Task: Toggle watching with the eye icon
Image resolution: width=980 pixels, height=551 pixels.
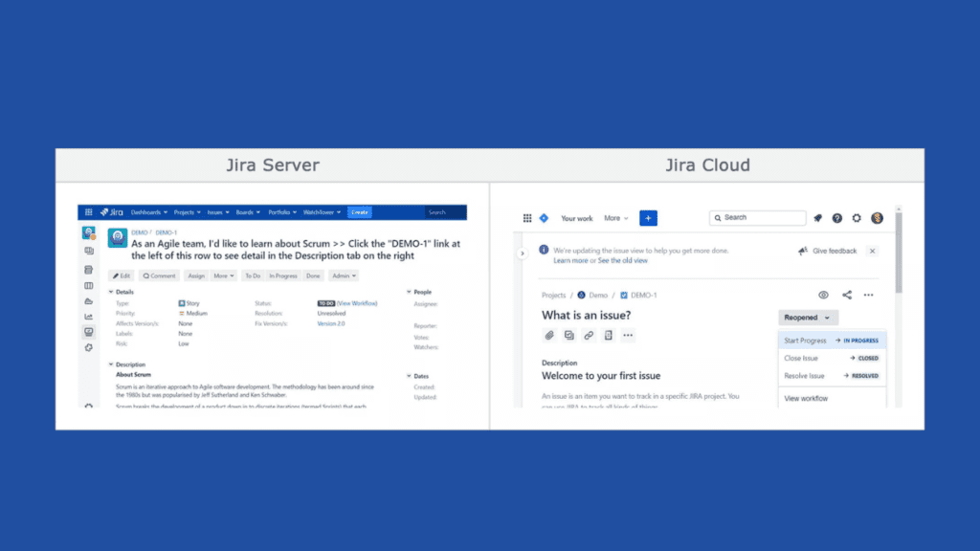Action: (x=822, y=295)
